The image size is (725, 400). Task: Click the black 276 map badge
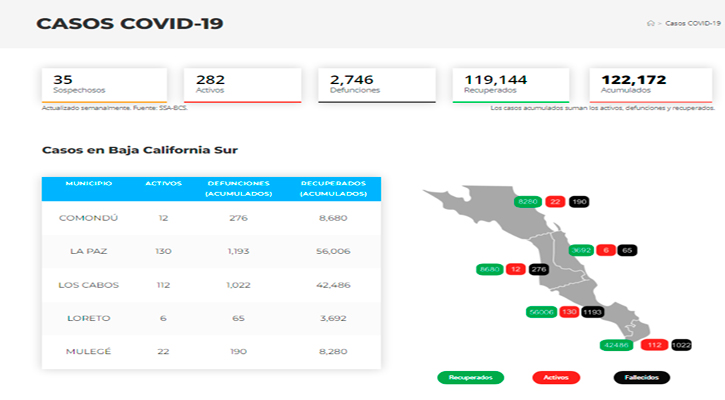pyautogui.click(x=539, y=269)
